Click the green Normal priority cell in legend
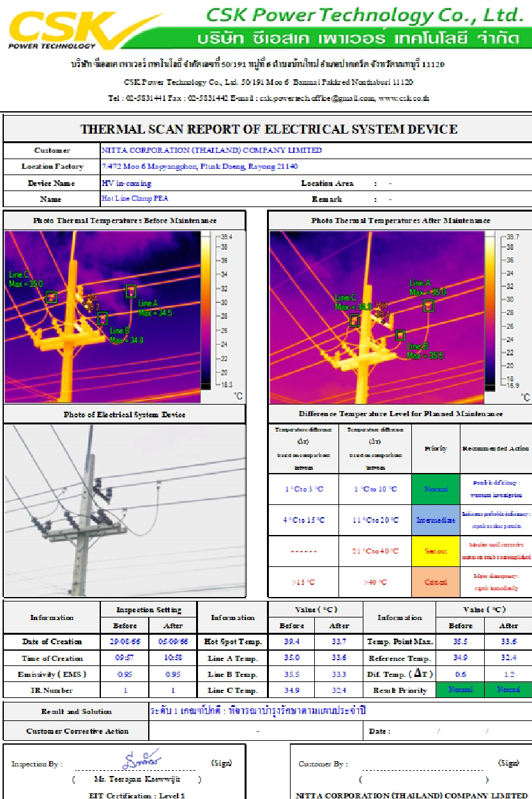 click(436, 489)
